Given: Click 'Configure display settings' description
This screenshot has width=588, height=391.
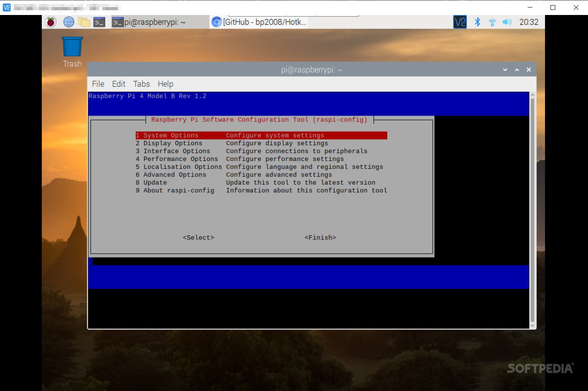Looking at the screenshot, I should click(x=277, y=143).
